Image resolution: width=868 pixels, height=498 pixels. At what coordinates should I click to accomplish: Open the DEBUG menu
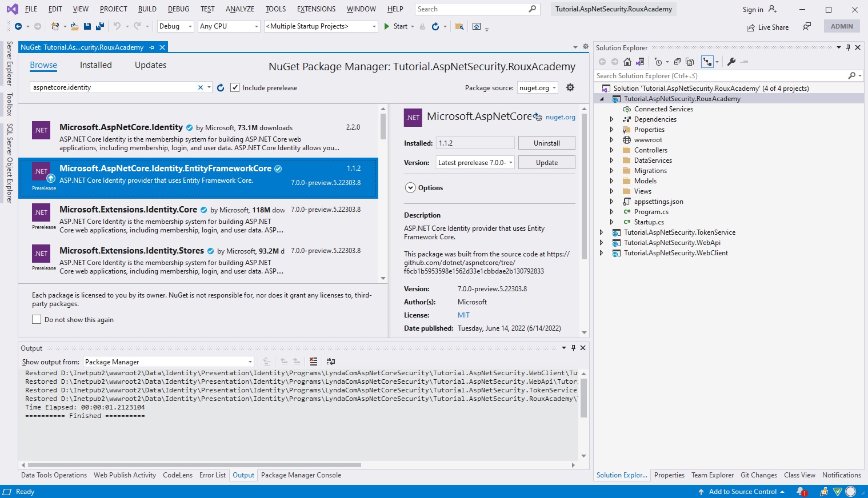[177, 9]
